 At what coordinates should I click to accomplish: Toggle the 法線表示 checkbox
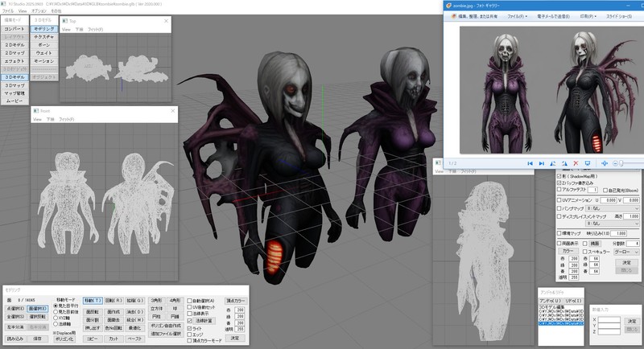click(x=189, y=314)
